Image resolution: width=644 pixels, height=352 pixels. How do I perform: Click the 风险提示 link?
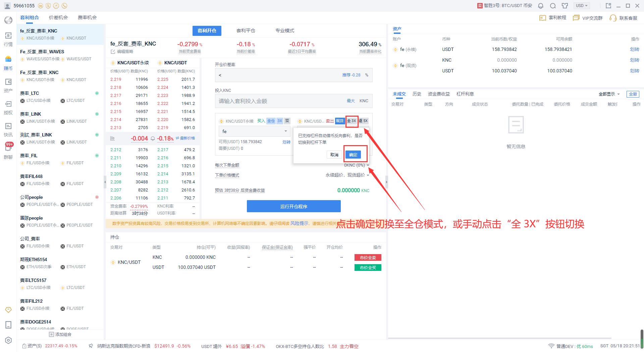[x=299, y=224]
